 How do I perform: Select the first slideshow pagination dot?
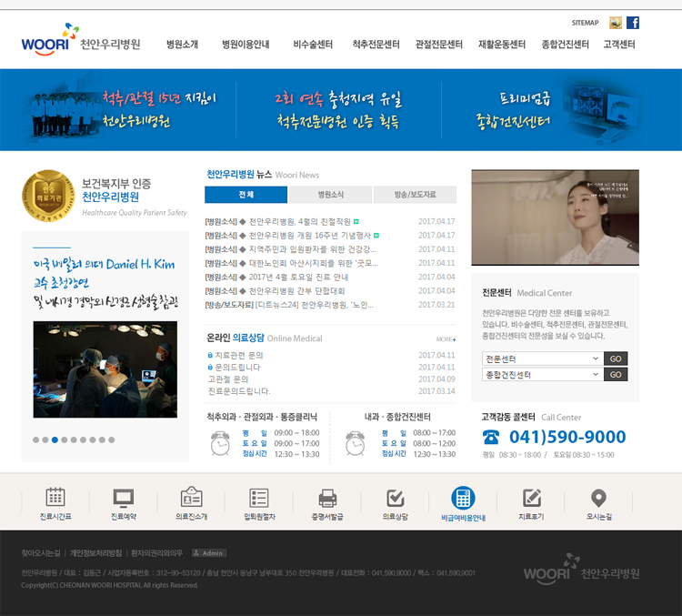point(35,439)
